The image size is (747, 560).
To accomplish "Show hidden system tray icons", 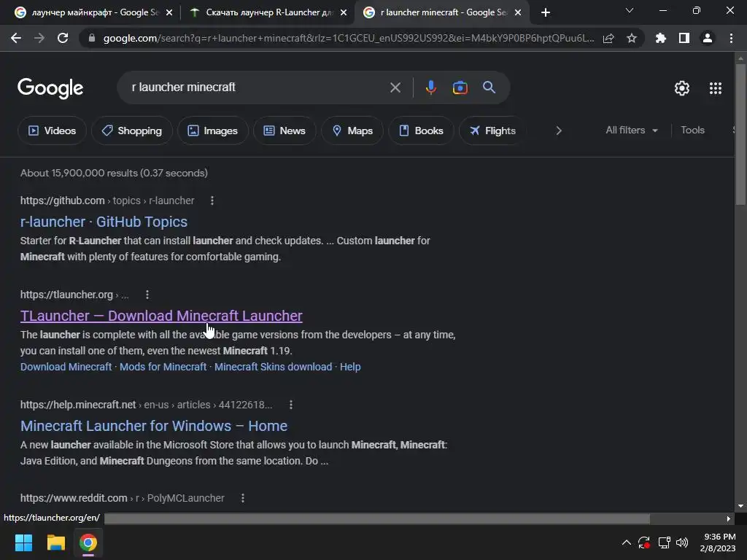I will point(627,542).
